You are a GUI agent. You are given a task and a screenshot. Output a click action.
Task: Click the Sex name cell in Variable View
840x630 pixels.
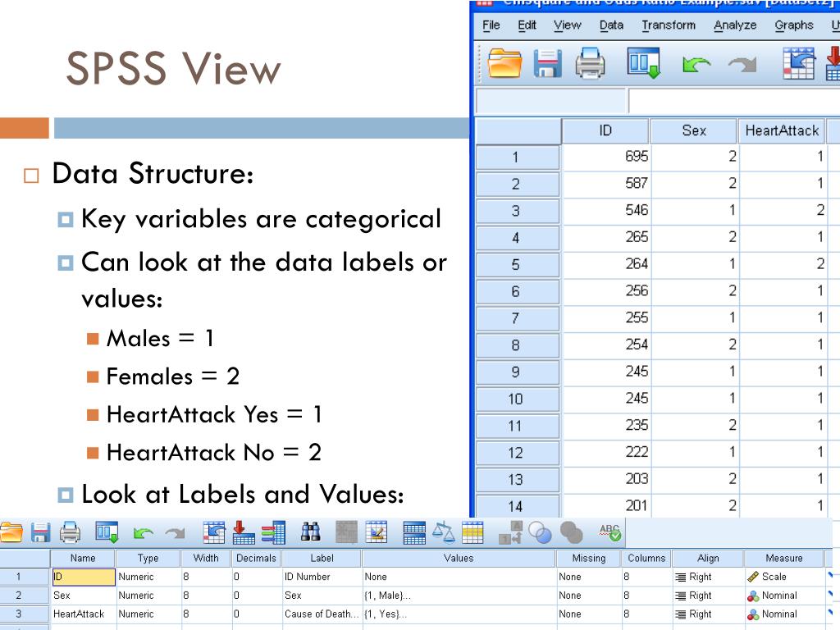tap(83, 596)
